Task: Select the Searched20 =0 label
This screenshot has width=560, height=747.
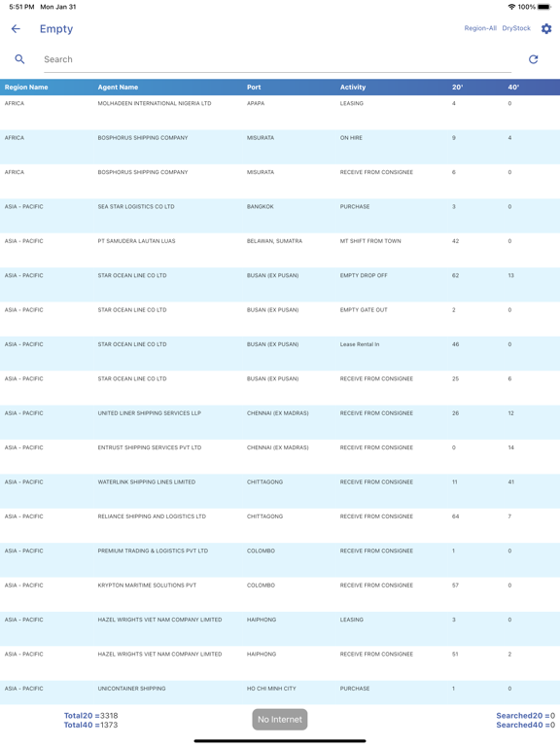Action: click(525, 716)
